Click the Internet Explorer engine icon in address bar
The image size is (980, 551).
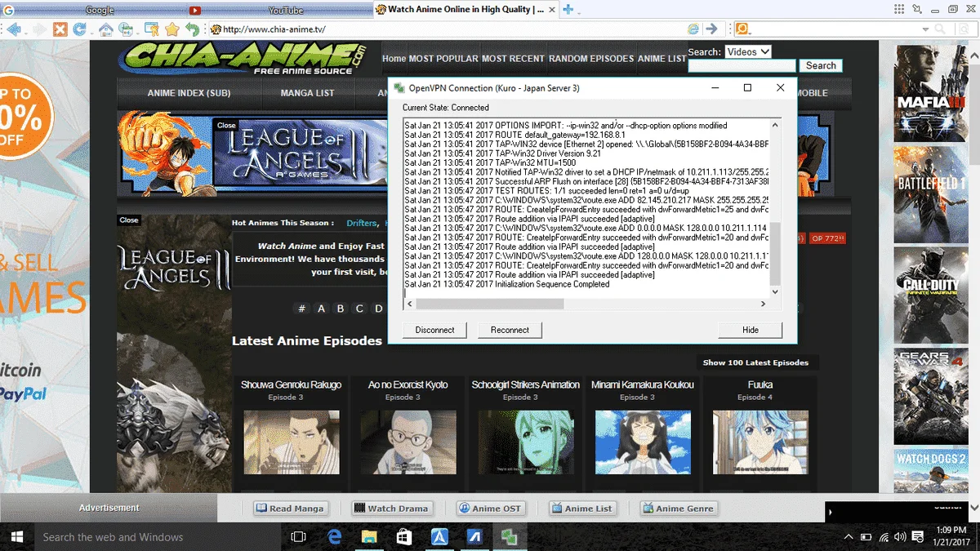click(694, 29)
